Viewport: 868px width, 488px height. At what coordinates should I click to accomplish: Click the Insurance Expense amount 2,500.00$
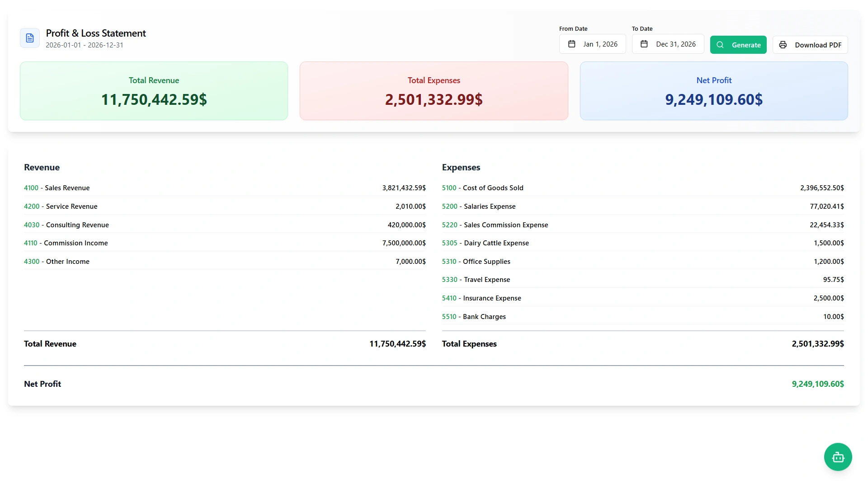[x=829, y=298]
